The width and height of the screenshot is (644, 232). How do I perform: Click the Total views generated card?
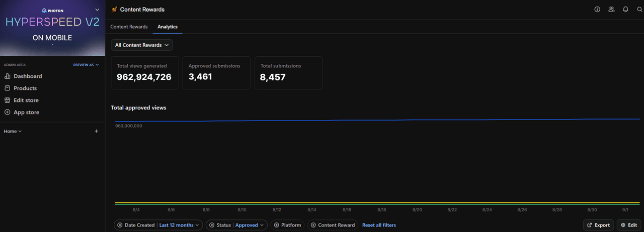[145, 73]
